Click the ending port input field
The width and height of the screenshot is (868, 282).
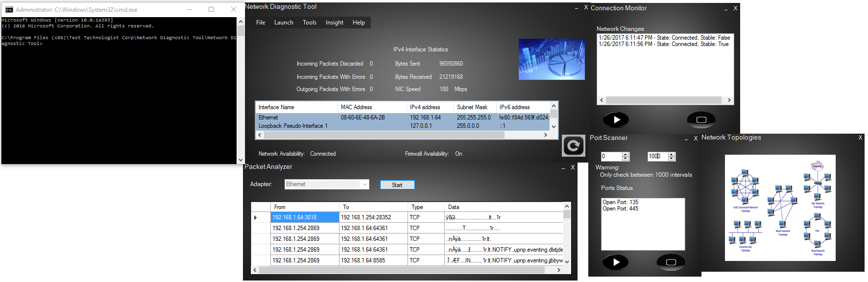(x=657, y=156)
